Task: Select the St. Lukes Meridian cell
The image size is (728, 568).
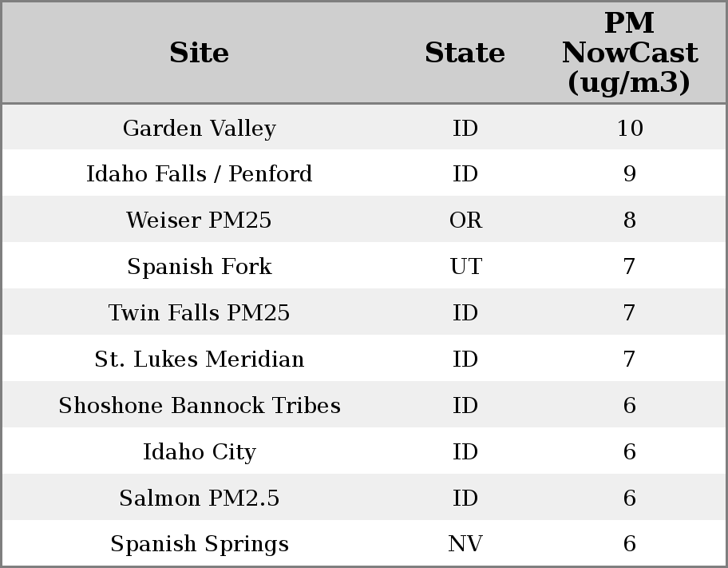Action: [200, 359]
